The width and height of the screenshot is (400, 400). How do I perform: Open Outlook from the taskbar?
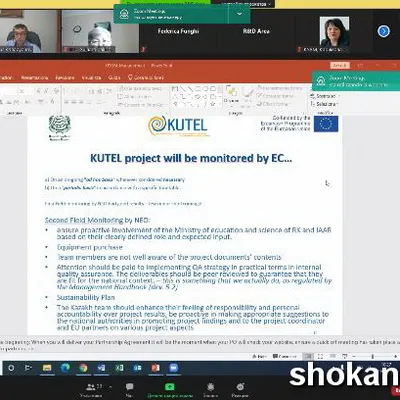[137, 368]
